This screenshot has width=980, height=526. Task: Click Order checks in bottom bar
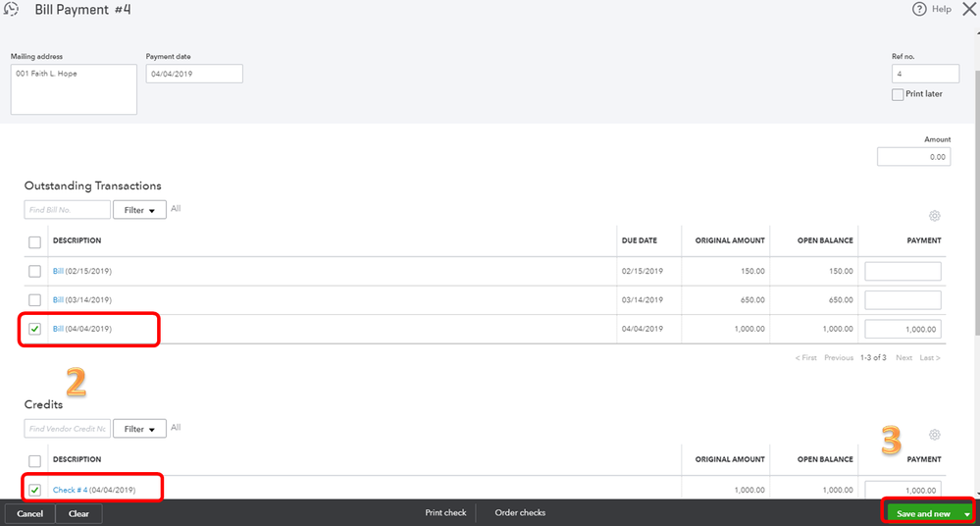pyautogui.click(x=520, y=512)
